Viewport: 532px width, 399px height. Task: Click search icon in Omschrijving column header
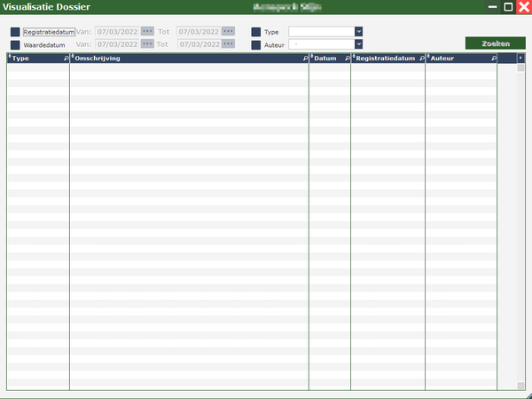pyautogui.click(x=305, y=59)
